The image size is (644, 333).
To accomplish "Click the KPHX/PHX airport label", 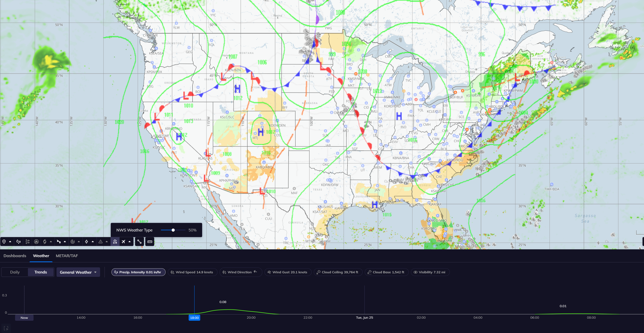I will [227, 180].
